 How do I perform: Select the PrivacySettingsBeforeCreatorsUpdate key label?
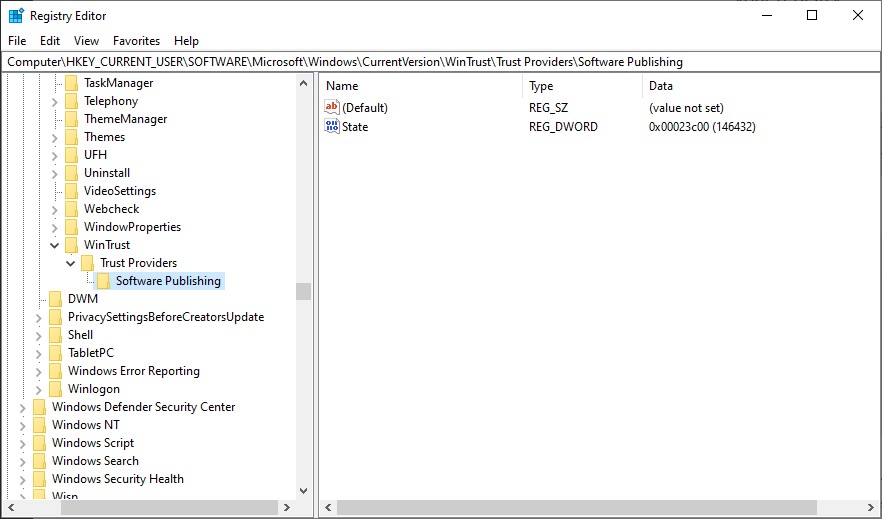166,317
